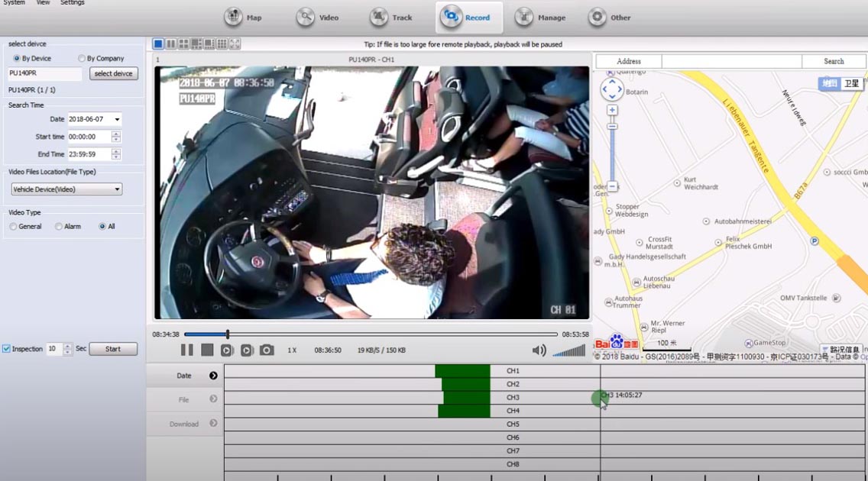Switch to eight-window video layout
The width and height of the screenshot is (868, 481).
tap(209, 44)
